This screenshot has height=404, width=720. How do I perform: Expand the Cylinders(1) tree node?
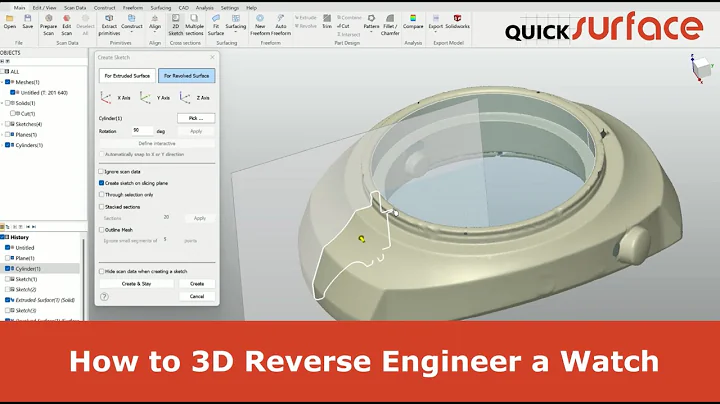point(2,146)
